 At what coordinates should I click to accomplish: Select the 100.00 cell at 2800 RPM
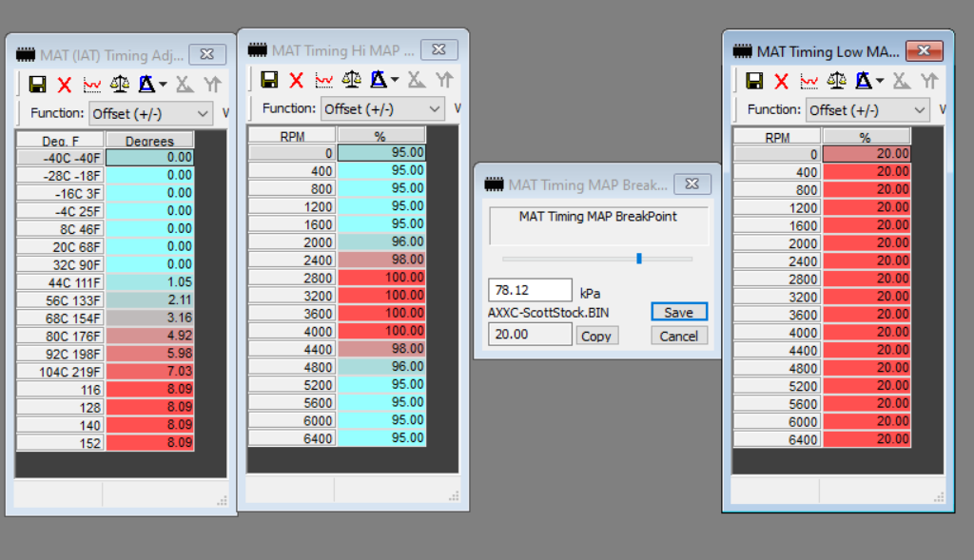(x=381, y=278)
